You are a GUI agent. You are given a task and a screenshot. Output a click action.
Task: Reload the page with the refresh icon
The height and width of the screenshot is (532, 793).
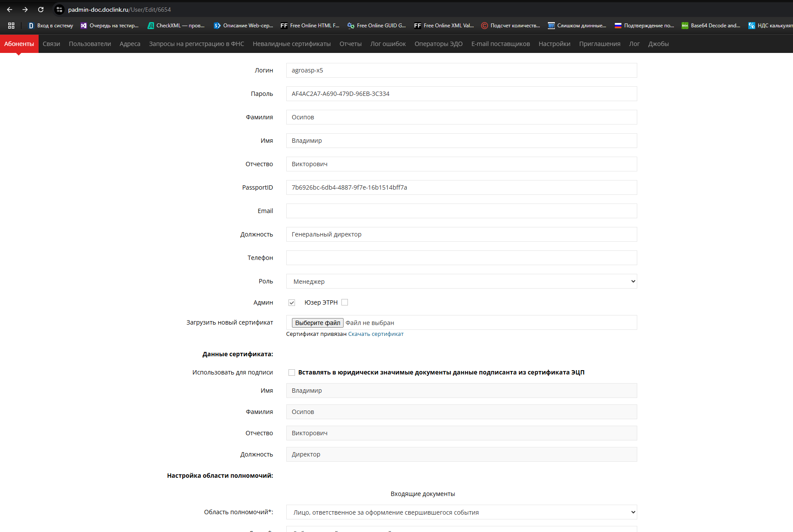point(41,10)
